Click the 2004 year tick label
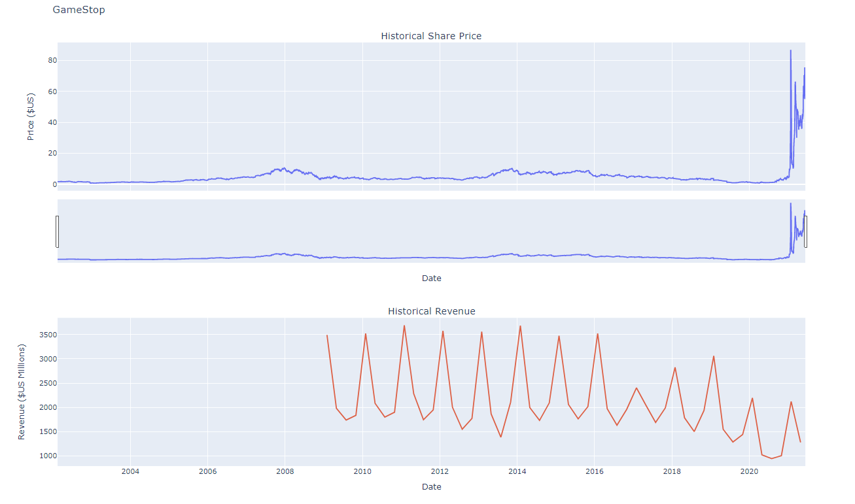855x504 pixels. pos(130,471)
